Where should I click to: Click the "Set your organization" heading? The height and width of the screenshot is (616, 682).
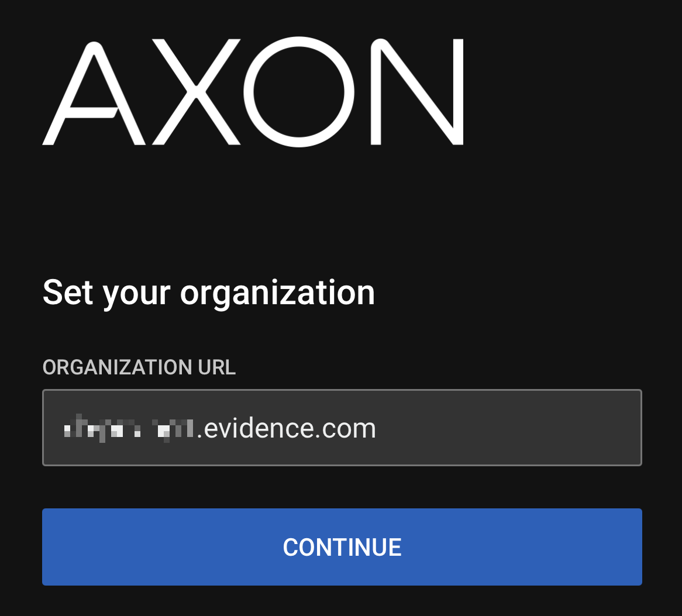(x=208, y=292)
